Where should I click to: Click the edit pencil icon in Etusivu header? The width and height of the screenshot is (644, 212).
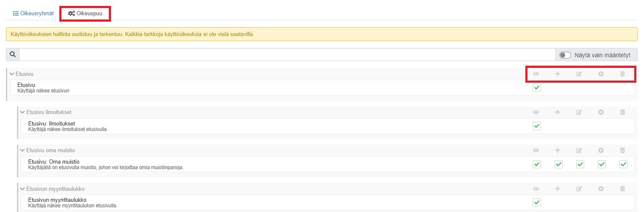[579, 74]
